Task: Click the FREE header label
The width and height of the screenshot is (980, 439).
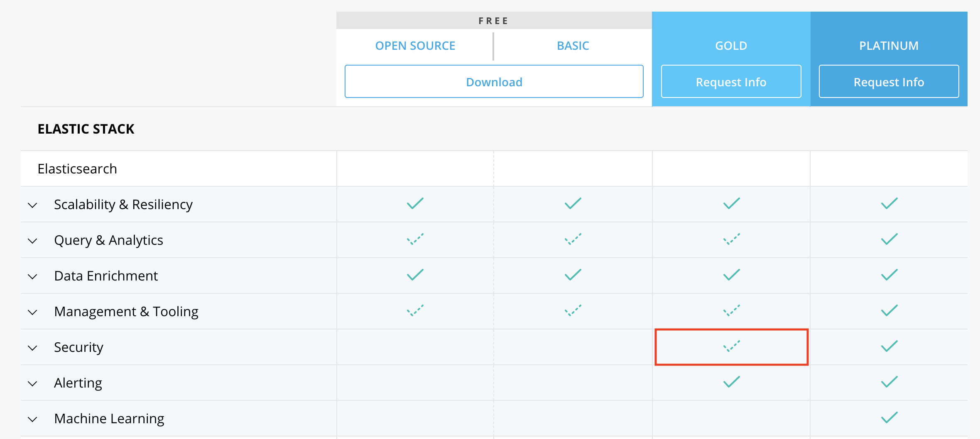Action: click(x=494, y=21)
